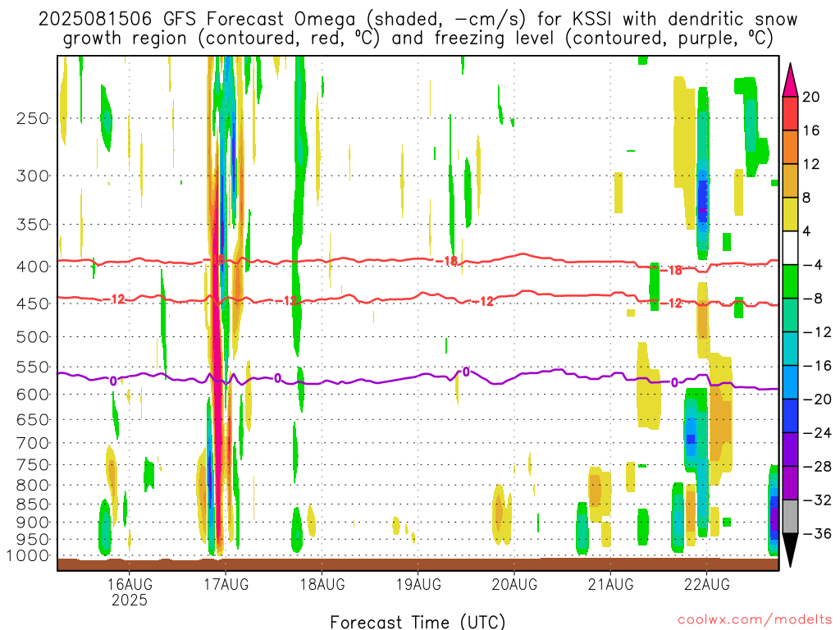Click the 19AUG date label
Viewport: 840px width, 630px height.
pyautogui.click(x=418, y=584)
